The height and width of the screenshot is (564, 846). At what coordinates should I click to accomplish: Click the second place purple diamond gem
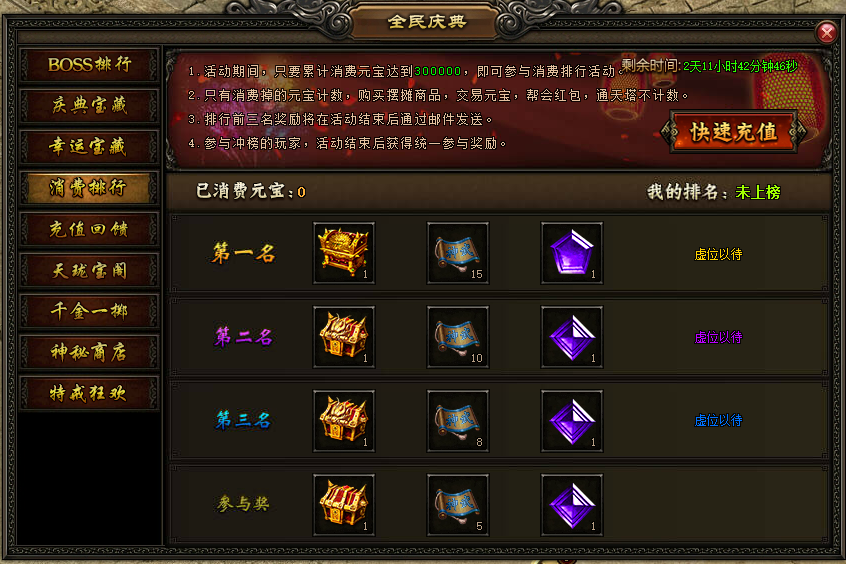(x=572, y=337)
